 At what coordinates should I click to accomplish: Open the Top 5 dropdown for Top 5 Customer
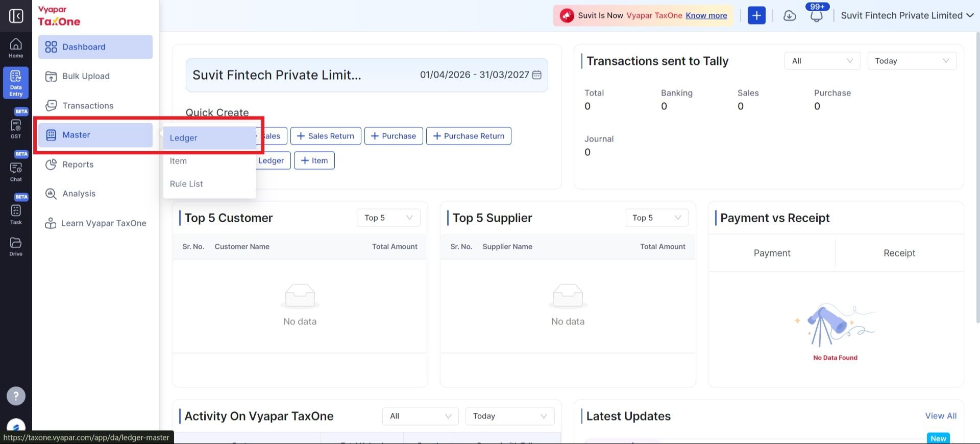388,218
